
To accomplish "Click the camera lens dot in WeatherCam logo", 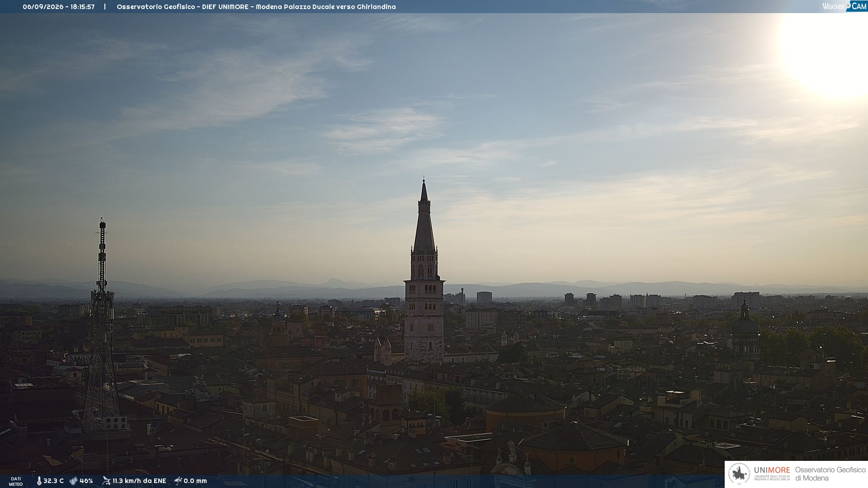I will (x=849, y=5).
